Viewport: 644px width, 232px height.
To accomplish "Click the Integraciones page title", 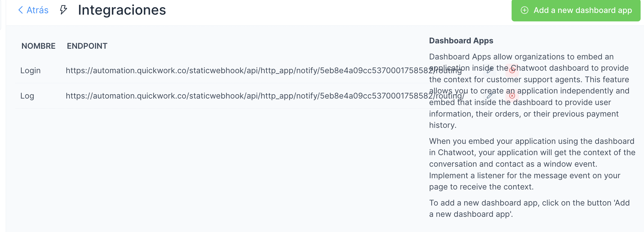I will point(122,10).
